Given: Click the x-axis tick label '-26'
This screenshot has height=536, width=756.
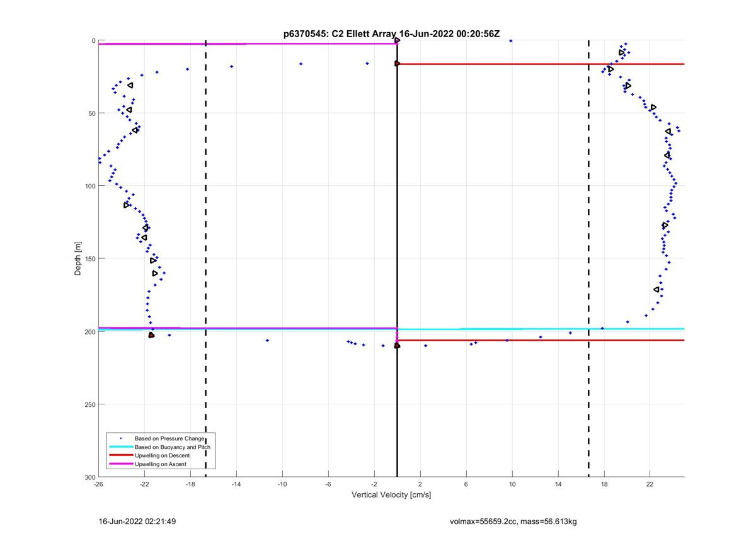Looking at the screenshot, I should 98,484.
